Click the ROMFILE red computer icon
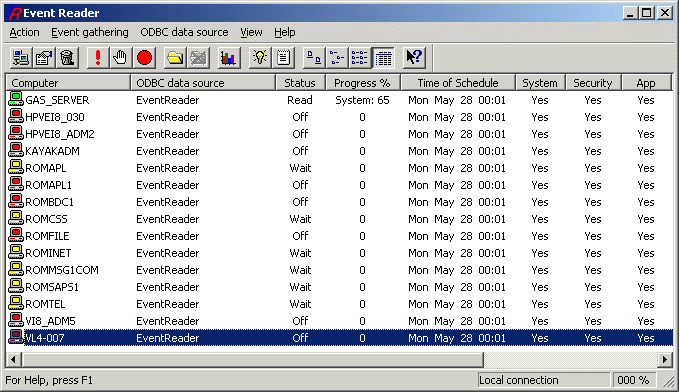 (x=16, y=235)
